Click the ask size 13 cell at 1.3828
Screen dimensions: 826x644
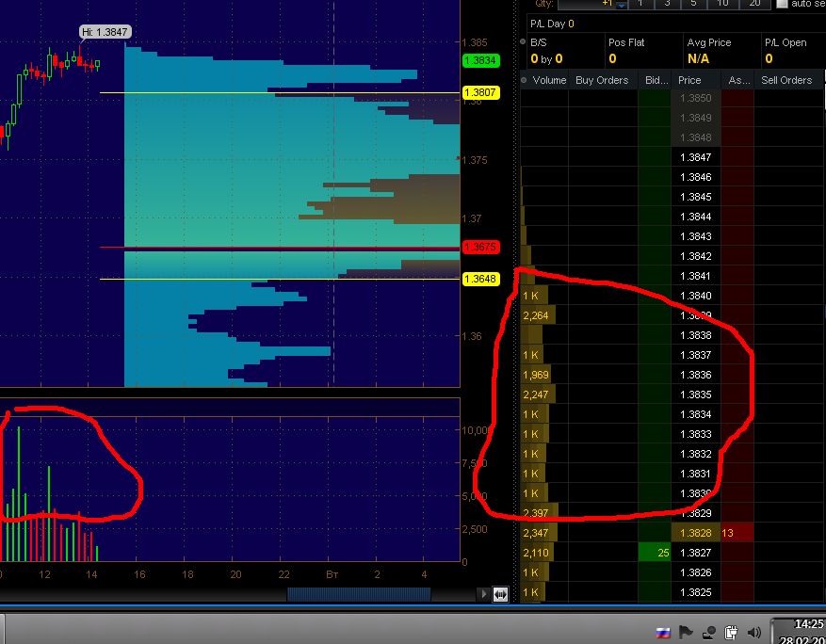click(x=737, y=533)
